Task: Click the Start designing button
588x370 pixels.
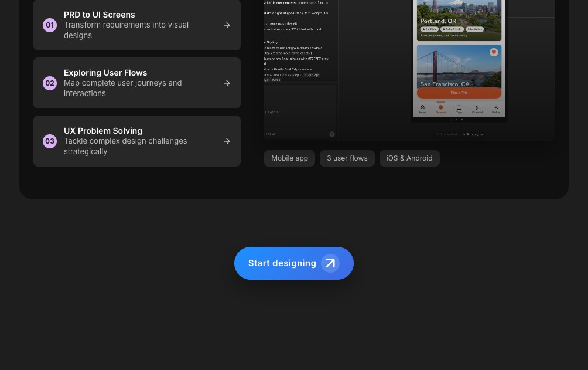Action: click(294, 263)
